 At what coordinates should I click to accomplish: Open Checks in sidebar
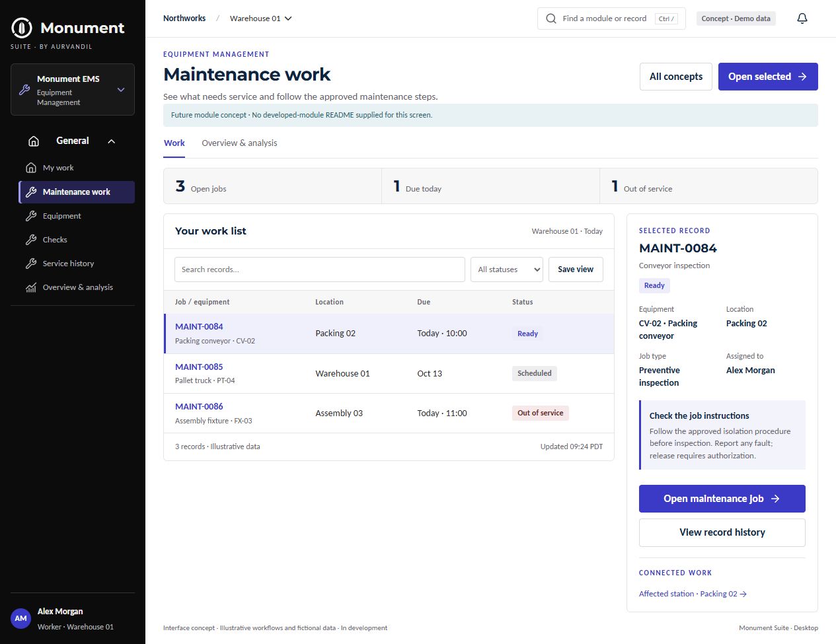point(77,240)
